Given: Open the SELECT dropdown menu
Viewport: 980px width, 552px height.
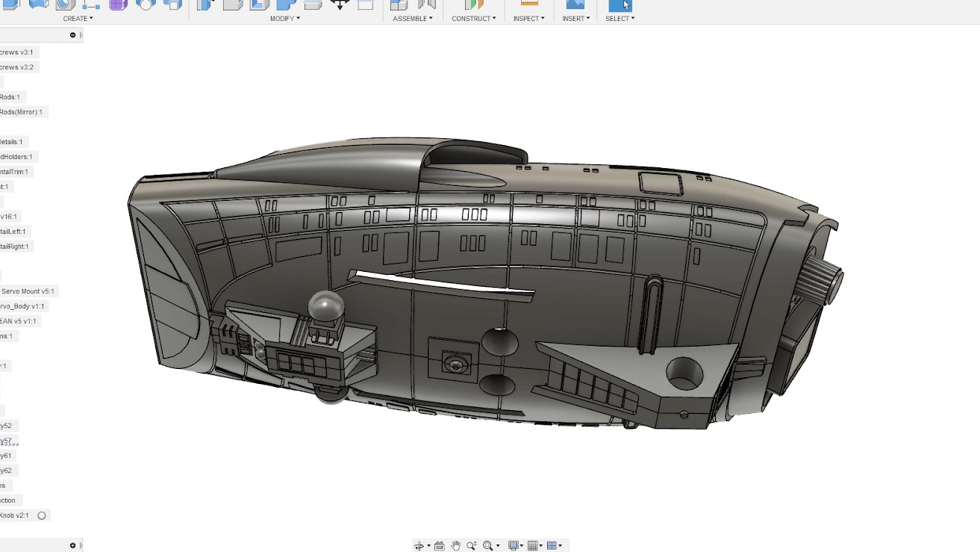Looking at the screenshot, I should click(x=620, y=19).
